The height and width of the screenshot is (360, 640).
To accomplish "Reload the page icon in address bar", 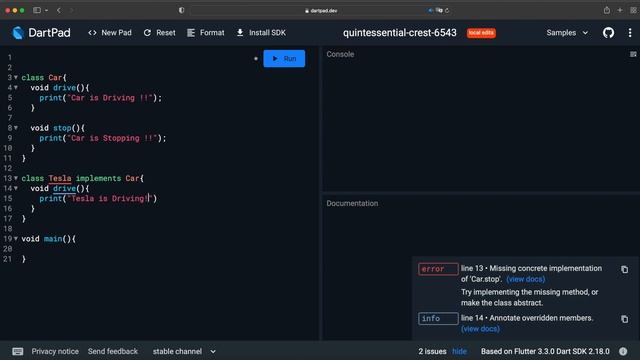I will point(447,11).
